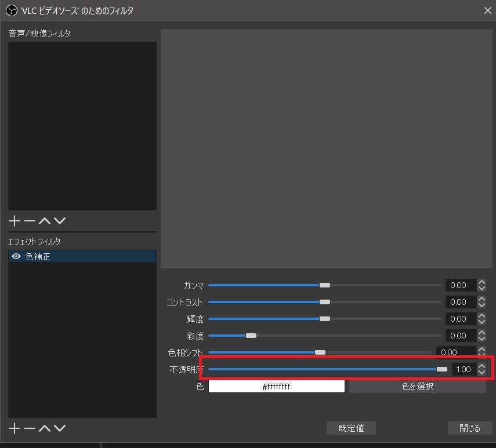496x448 pixels.
Task: Click the 輝度 value field
Action: [461, 319]
